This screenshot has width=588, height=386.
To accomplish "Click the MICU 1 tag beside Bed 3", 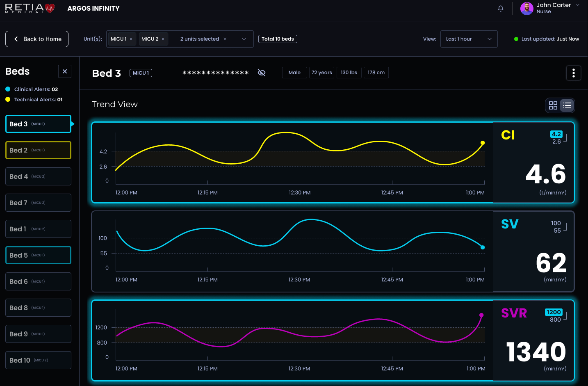I will 141,73.
